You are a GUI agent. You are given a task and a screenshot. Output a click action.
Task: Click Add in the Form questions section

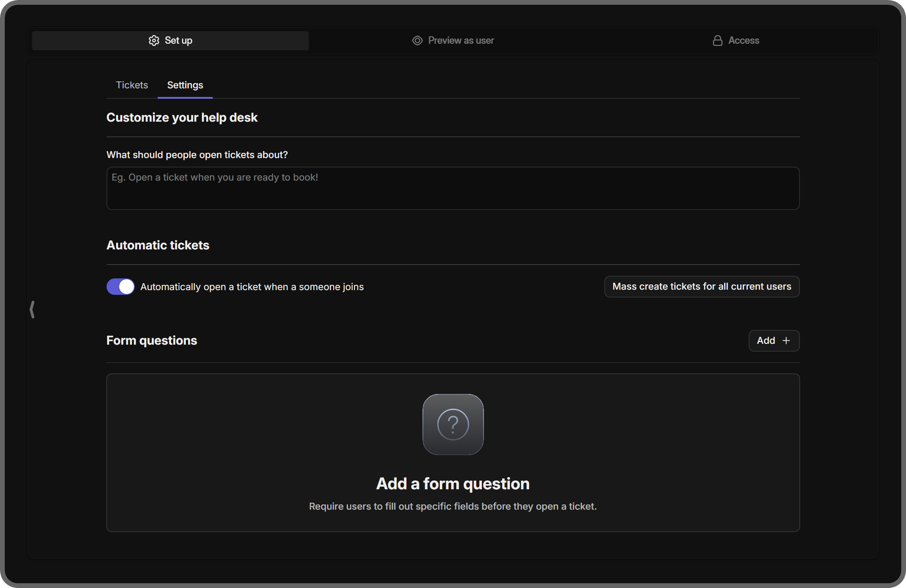[774, 341]
